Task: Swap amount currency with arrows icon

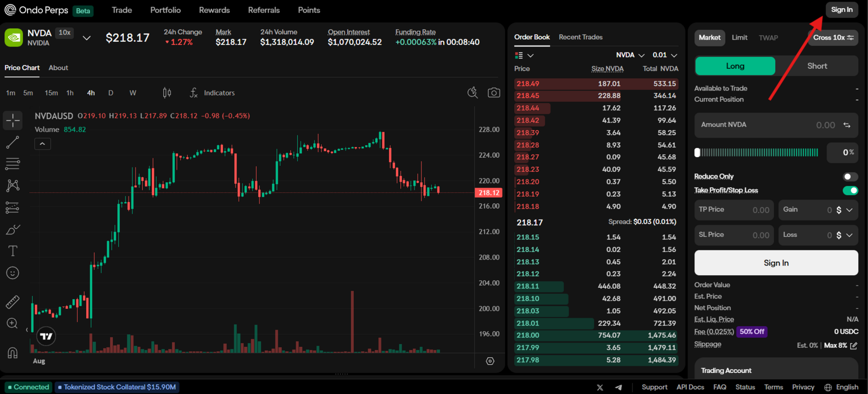Action: coord(847,125)
